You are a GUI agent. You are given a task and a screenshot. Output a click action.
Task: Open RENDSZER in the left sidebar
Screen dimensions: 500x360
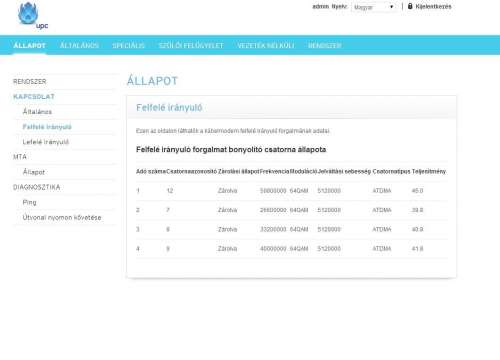pyautogui.click(x=30, y=81)
